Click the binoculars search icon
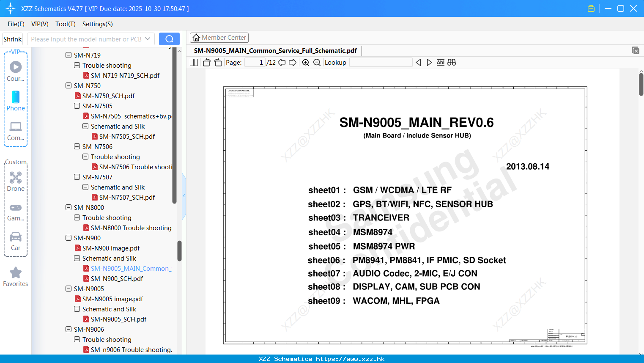The height and width of the screenshot is (363, 644). point(452,62)
